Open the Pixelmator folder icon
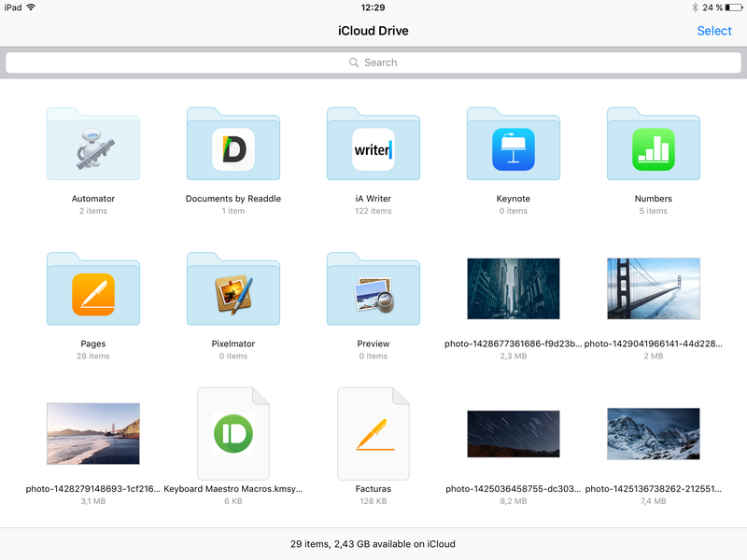This screenshot has height=560, width=747. tap(233, 289)
